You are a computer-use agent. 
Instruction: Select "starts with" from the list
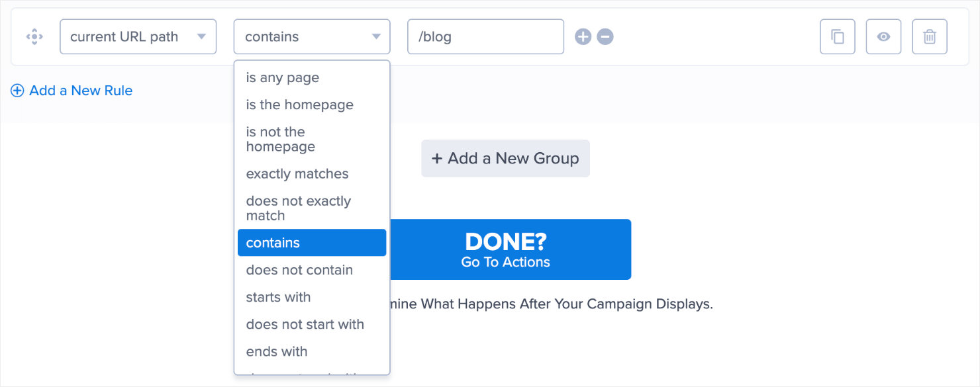click(278, 297)
